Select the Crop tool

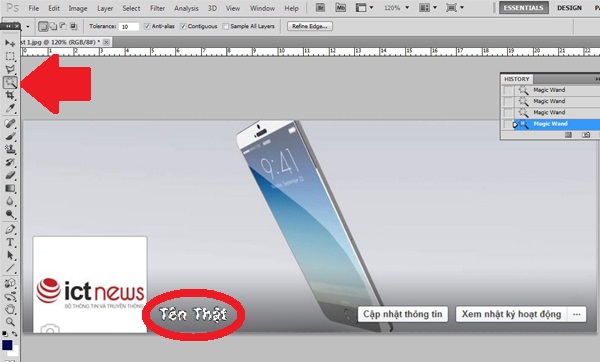[x=10, y=95]
